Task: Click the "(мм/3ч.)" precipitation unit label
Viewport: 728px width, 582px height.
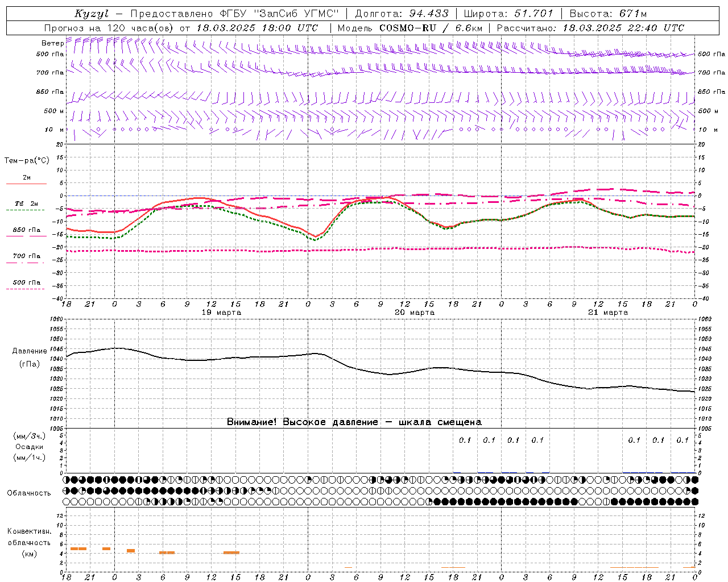Action: [30, 436]
